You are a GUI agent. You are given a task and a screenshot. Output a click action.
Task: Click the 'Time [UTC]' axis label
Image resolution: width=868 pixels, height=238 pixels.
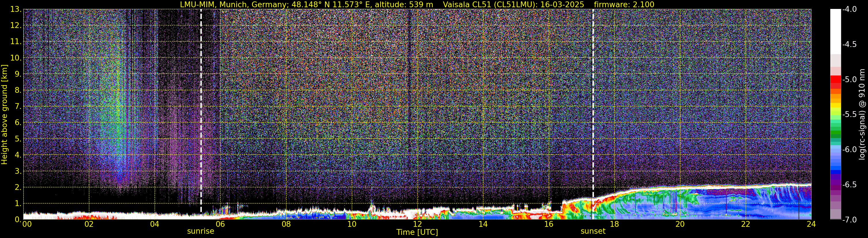417,232
